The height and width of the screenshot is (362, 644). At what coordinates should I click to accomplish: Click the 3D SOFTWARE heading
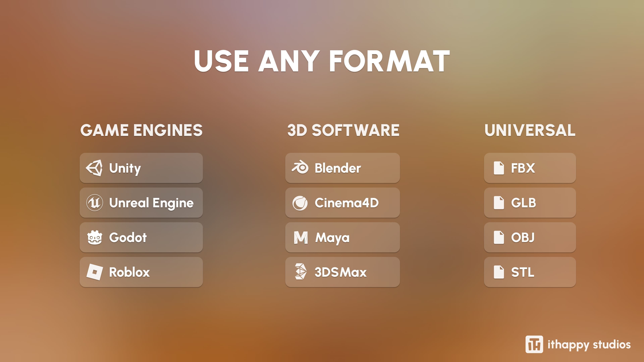(x=343, y=130)
